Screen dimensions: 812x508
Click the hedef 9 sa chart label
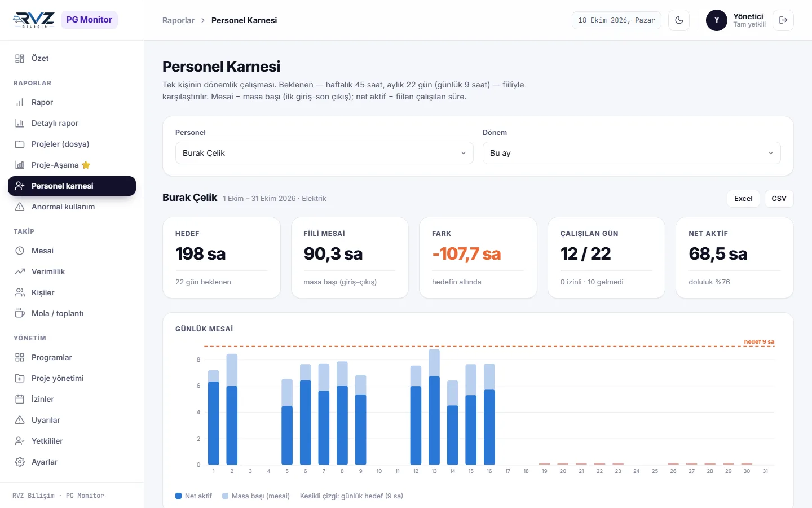coord(759,341)
